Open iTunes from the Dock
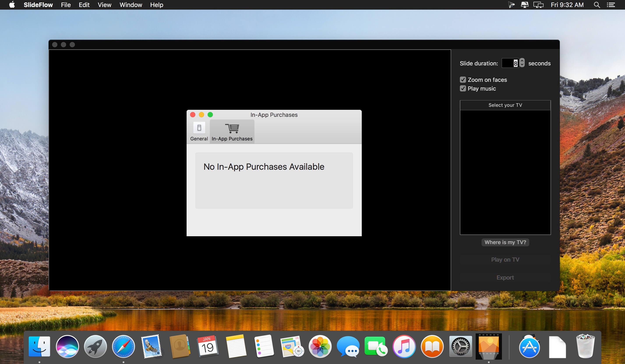This screenshot has height=364, width=625. [x=404, y=346]
